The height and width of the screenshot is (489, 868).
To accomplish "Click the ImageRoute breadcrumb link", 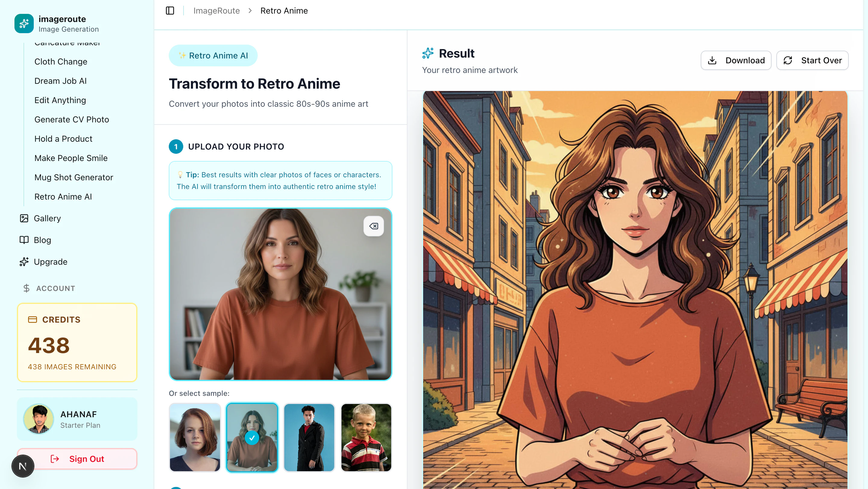I will (x=216, y=11).
